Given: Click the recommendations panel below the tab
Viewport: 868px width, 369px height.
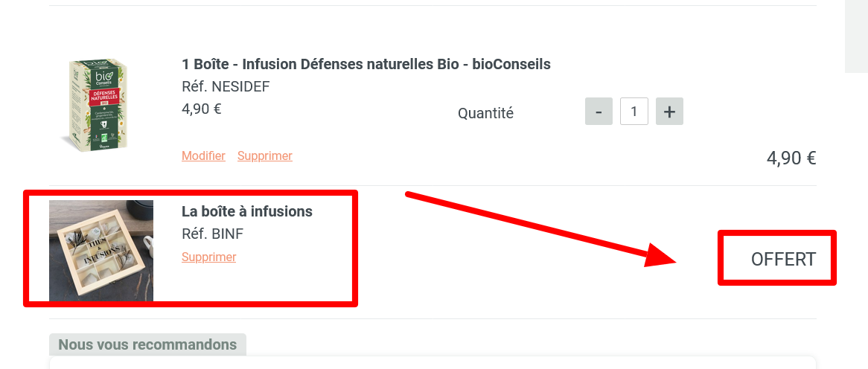Looking at the screenshot, I should (432, 363).
